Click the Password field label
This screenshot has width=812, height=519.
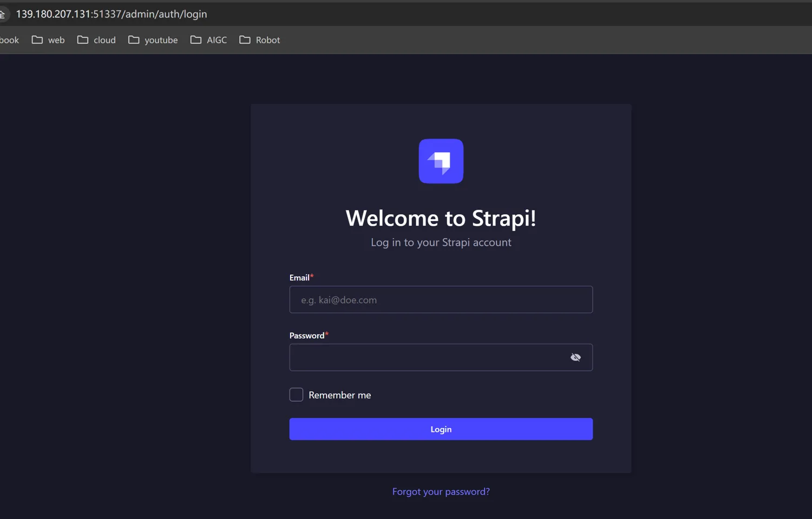pyautogui.click(x=307, y=336)
